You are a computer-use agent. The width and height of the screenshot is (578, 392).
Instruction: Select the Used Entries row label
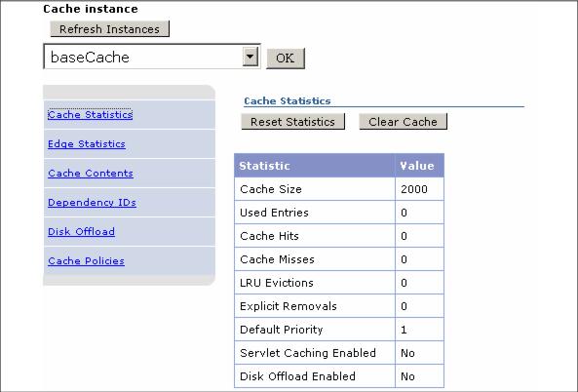(274, 213)
